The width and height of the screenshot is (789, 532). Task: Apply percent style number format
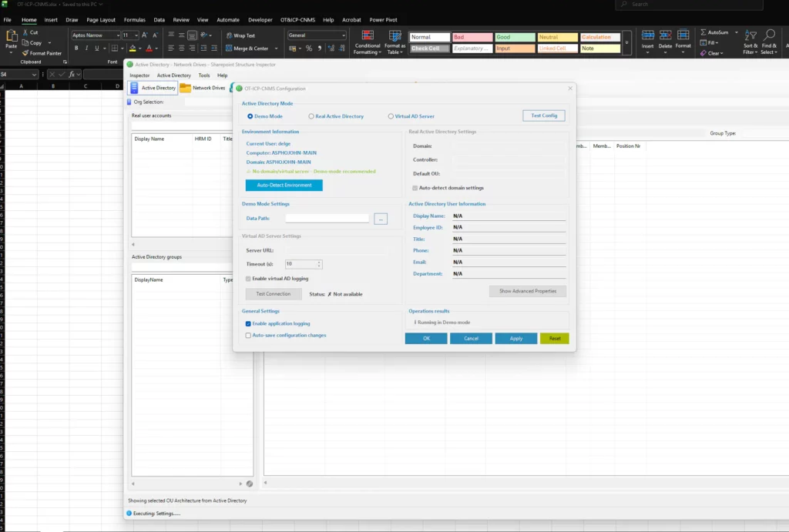coord(309,49)
